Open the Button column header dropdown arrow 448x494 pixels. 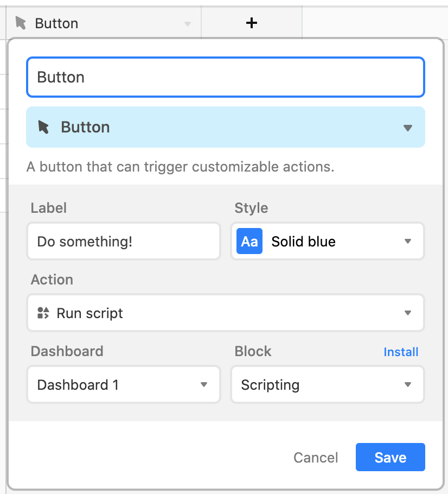click(188, 24)
